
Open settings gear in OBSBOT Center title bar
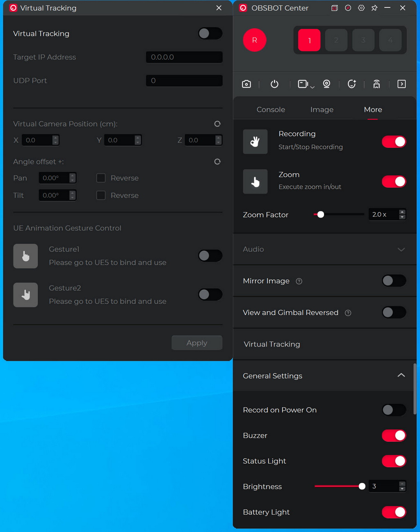click(361, 8)
